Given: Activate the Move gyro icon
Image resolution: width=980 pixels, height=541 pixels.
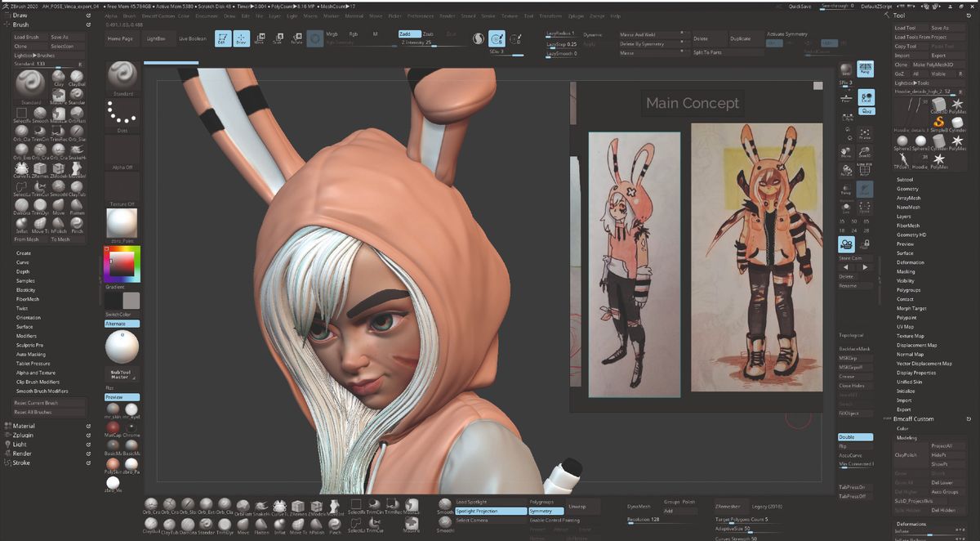Looking at the screenshot, I should 260,37.
